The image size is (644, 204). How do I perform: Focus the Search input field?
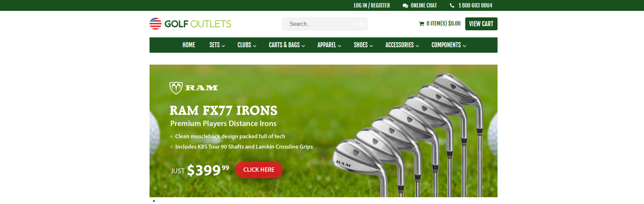[x=325, y=24]
